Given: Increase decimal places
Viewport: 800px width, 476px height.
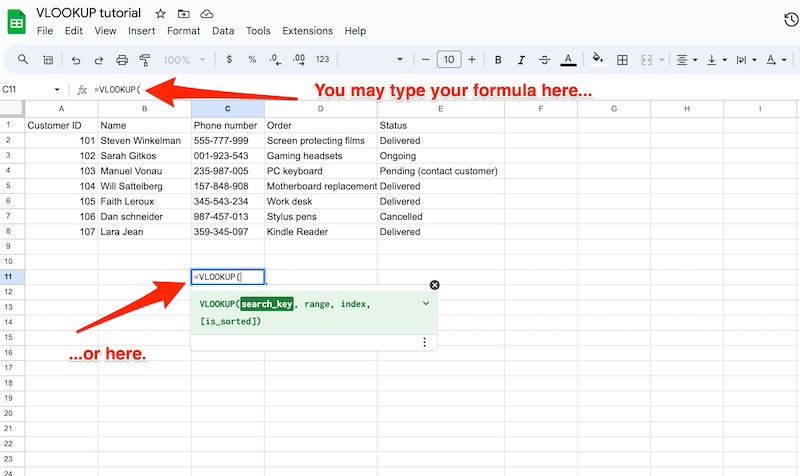Looking at the screenshot, I should pyautogui.click(x=299, y=60).
